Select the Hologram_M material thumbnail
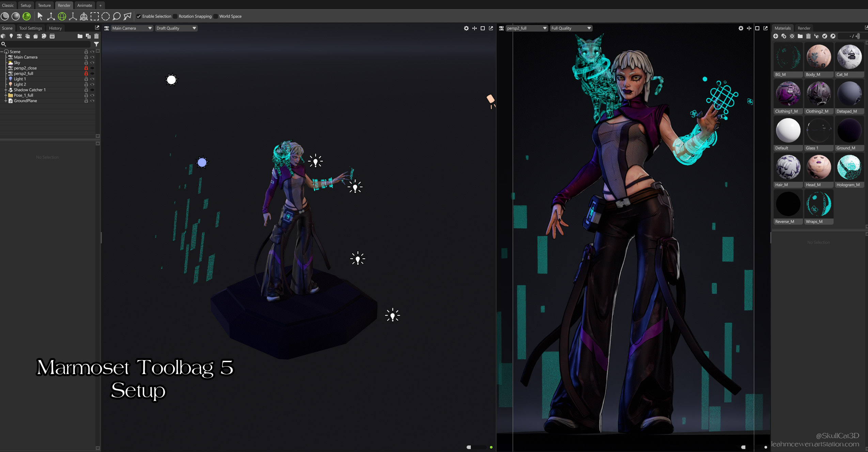This screenshot has width=868, height=452. (x=849, y=167)
